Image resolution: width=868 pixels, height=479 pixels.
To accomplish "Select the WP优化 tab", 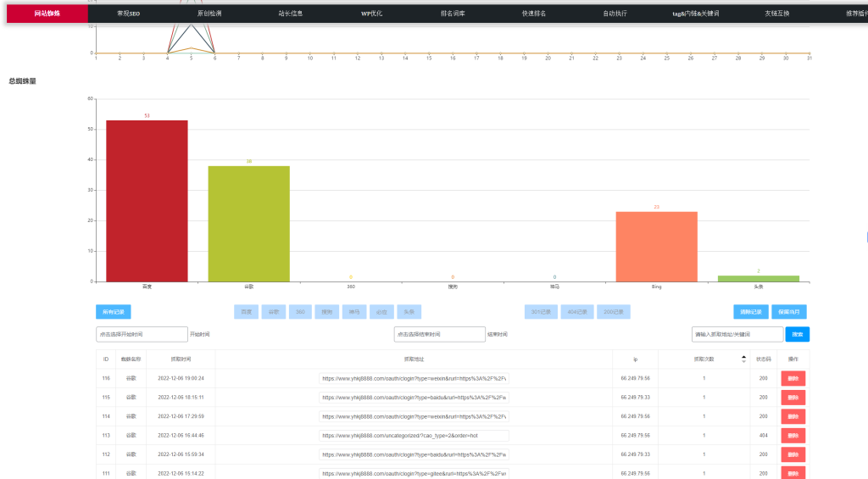I will click(371, 14).
